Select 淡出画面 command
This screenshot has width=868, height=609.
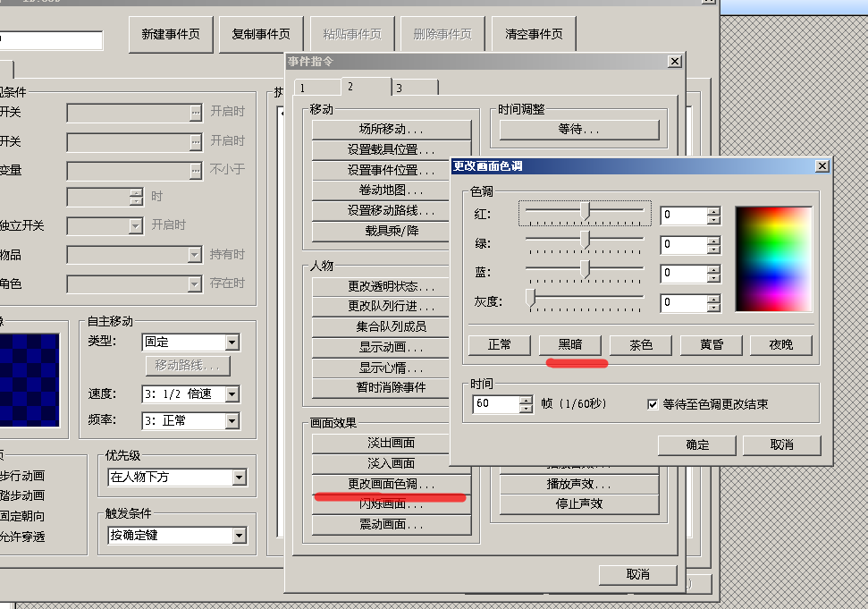coord(380,443)
